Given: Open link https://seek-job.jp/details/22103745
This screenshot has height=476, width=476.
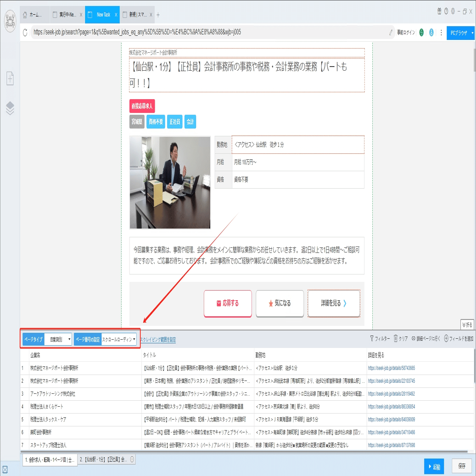Looking at the screenshot, I should (x=391, y=381).
